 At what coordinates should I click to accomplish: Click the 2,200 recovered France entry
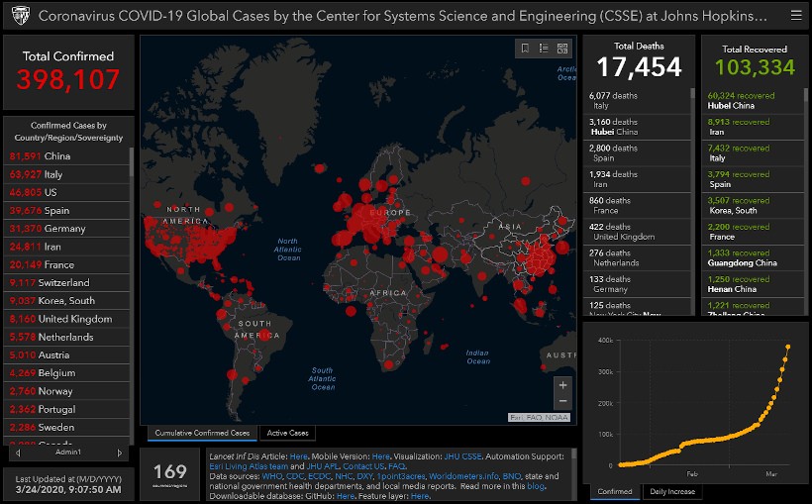753,232
